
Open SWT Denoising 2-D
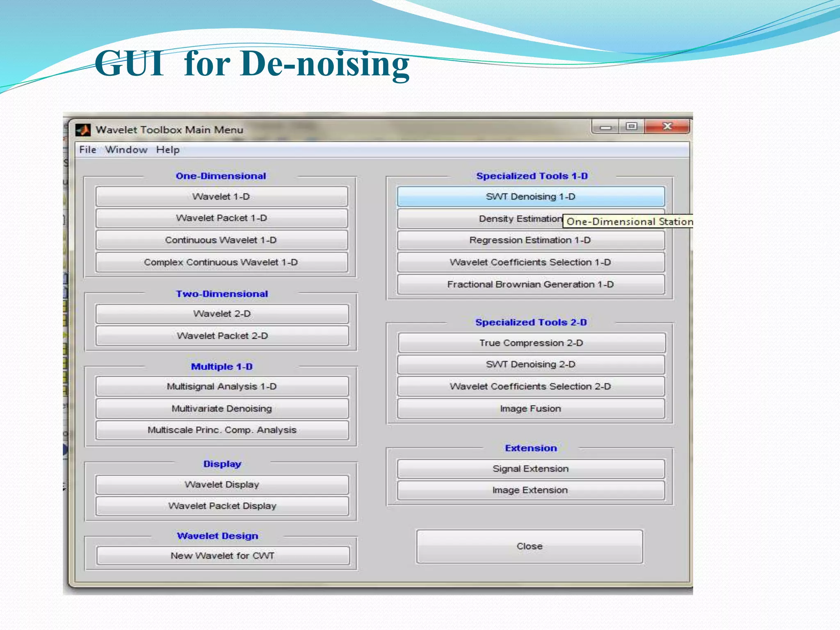pos(531,364)
